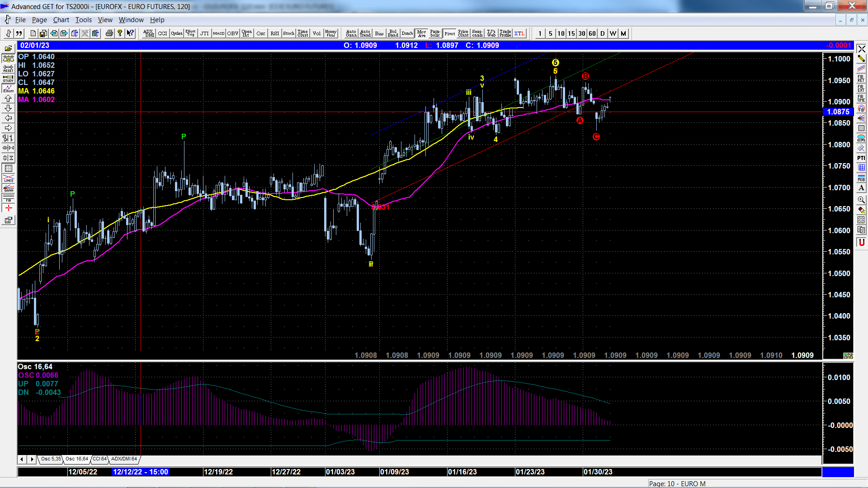Select the LINES drawing tool
Viewport: 868px width, 488px height.
point(8,178)
